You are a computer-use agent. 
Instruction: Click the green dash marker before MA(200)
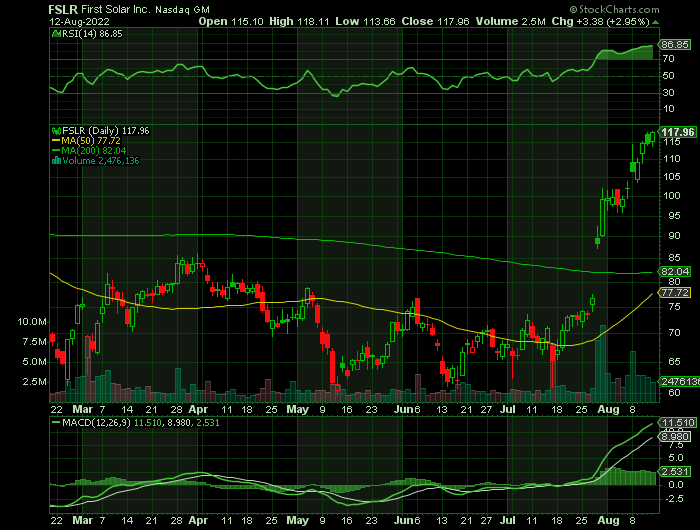tap(56, 150)
